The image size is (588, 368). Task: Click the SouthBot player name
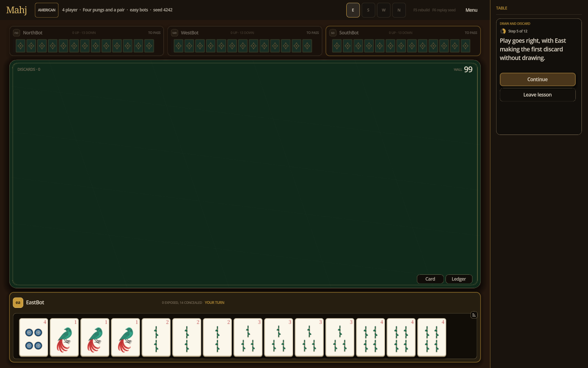[x=349, y=33]
